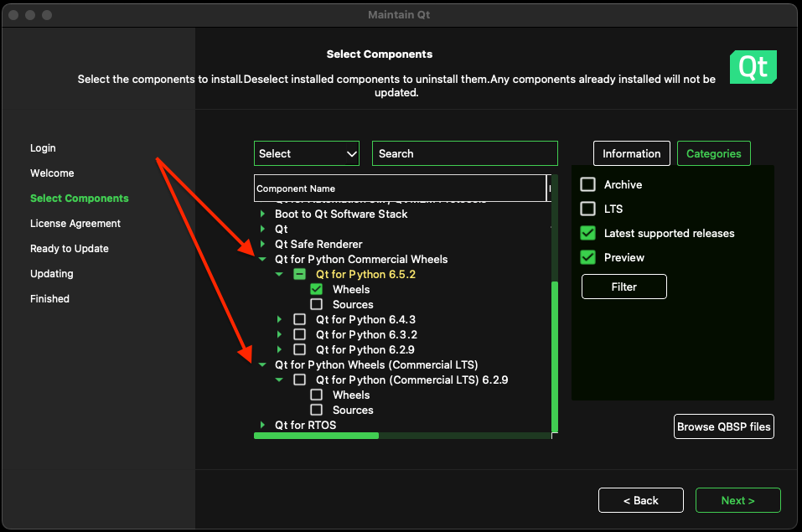This screenshot has height=532, width=802.
Task: Expand the Boot to Qt Software Stack node
Action: click(262, 214)
